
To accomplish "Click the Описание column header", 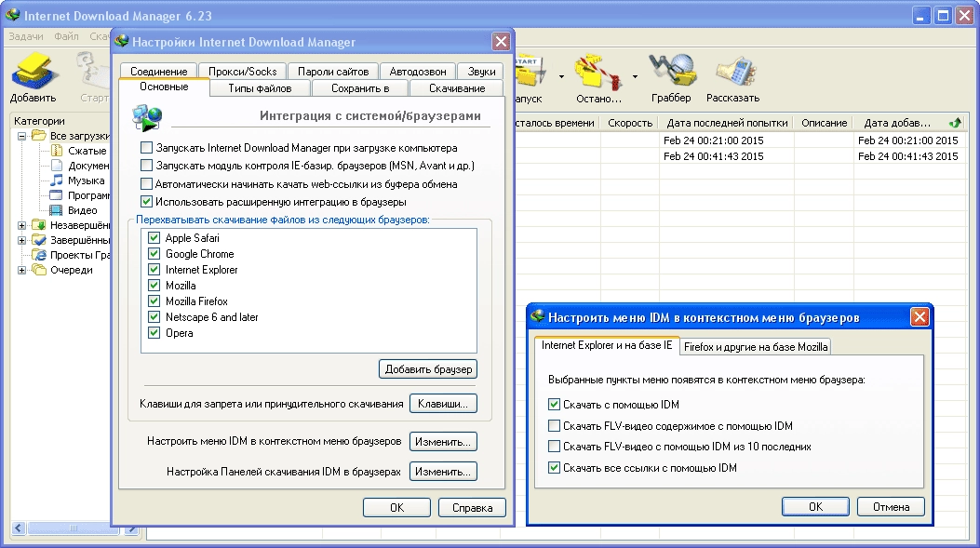I will (x=825, y=123).
